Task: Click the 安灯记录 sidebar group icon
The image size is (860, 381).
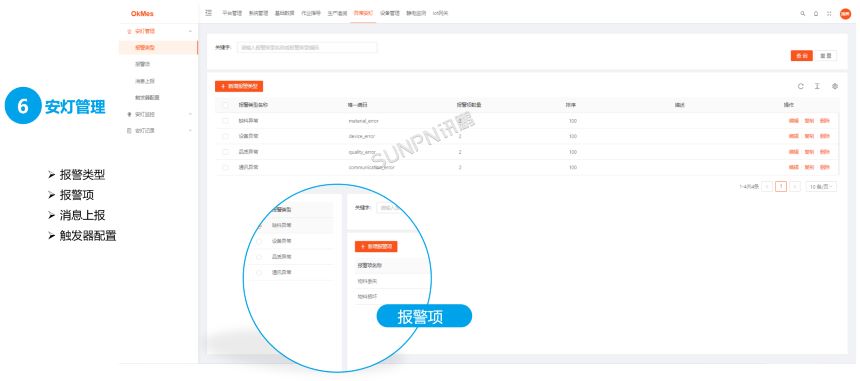Action: (x=129, y=131)
